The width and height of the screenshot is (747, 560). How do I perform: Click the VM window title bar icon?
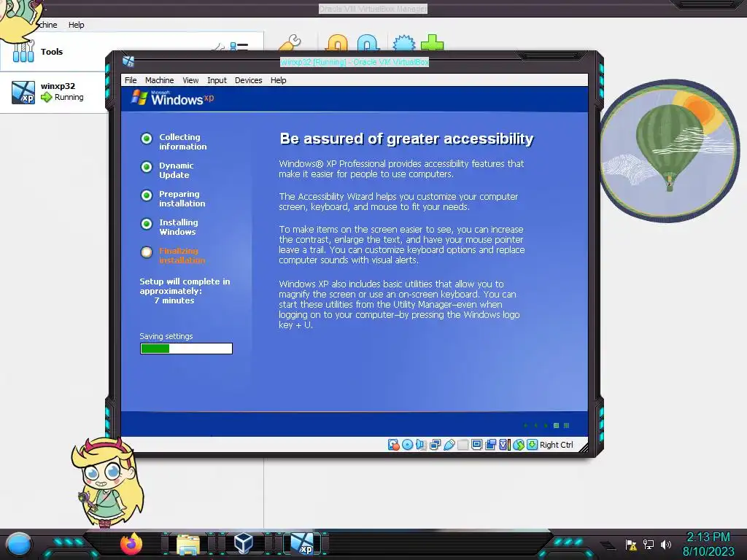[x=128, y=61]
